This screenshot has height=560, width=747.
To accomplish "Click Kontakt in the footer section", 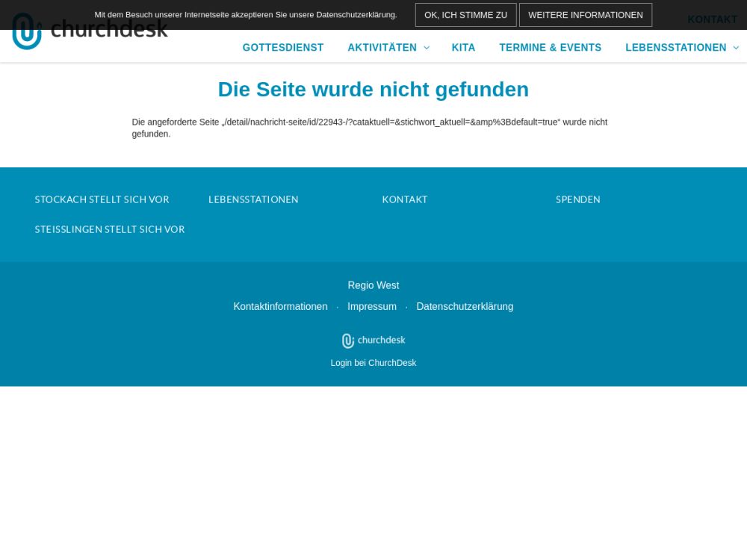I will point(404,199).
